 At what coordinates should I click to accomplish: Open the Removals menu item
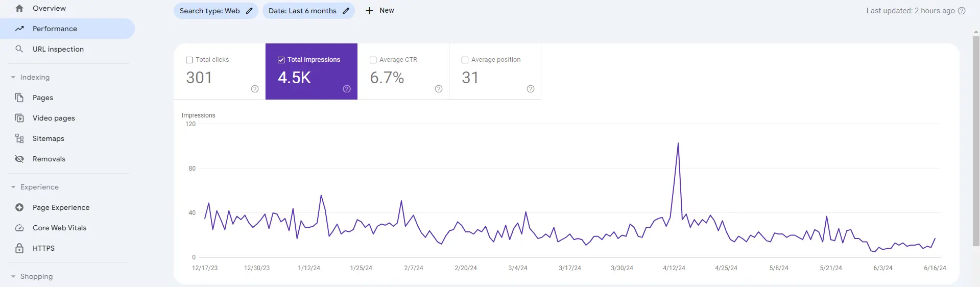pyautogui.click(x=67, y=159)
